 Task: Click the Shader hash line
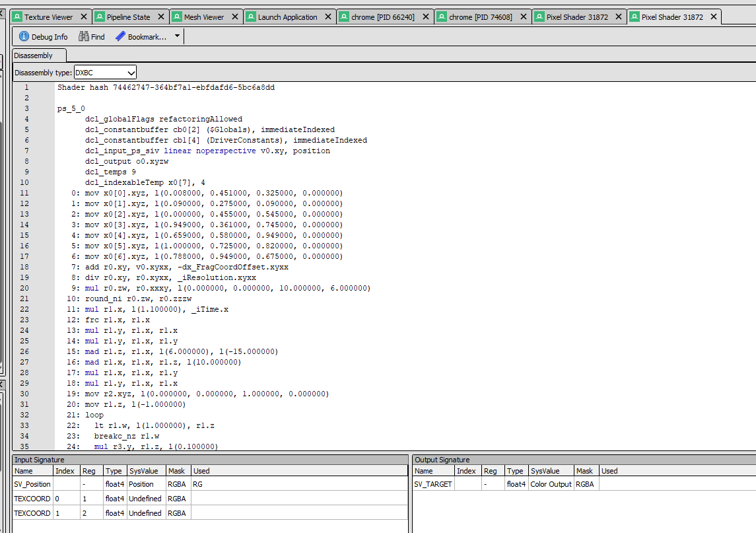[x=166, y=87]
